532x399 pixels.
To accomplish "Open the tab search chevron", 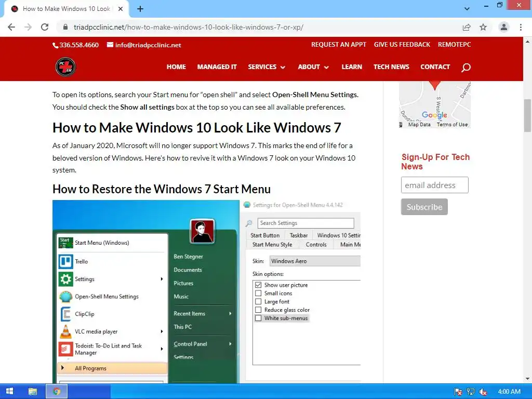I will [x=467, y=9].
